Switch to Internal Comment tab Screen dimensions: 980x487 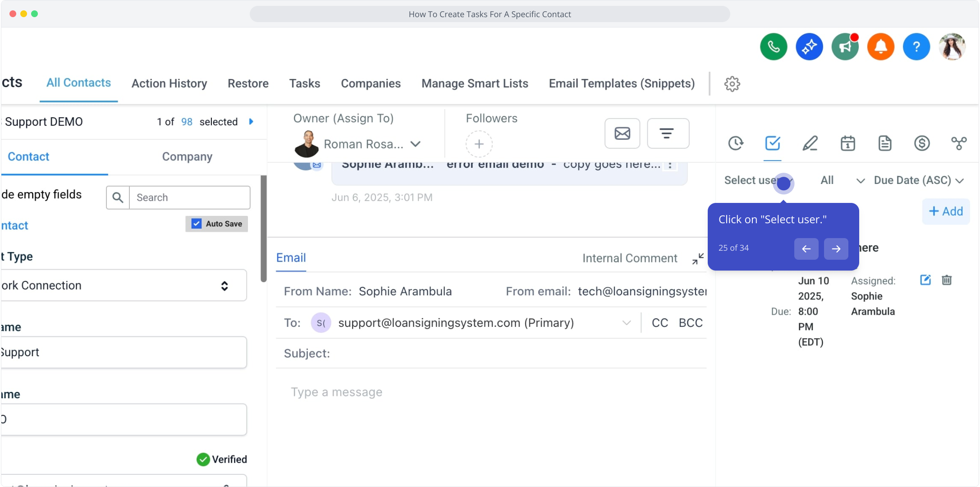[x=630, y=258]
